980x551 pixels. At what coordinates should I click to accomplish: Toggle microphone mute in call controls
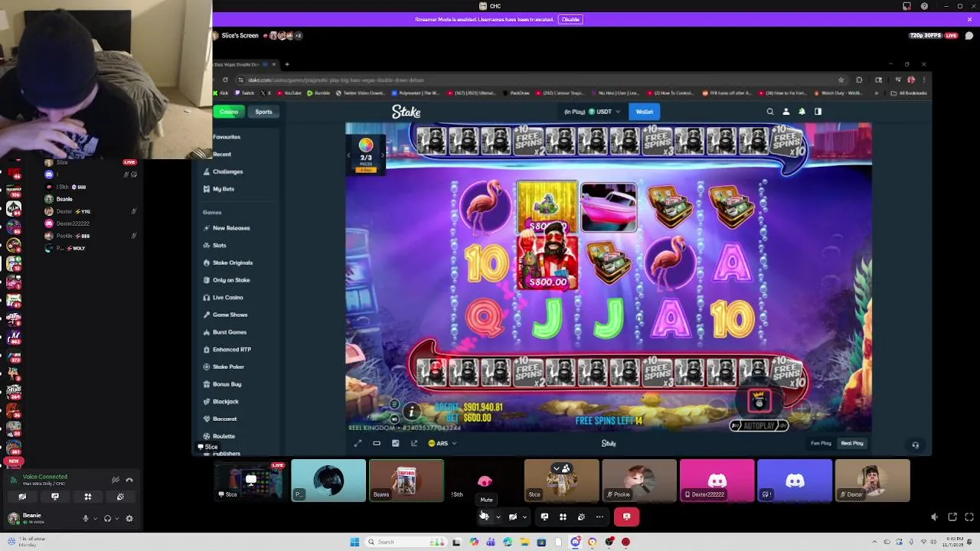click(x=485, y=517)
